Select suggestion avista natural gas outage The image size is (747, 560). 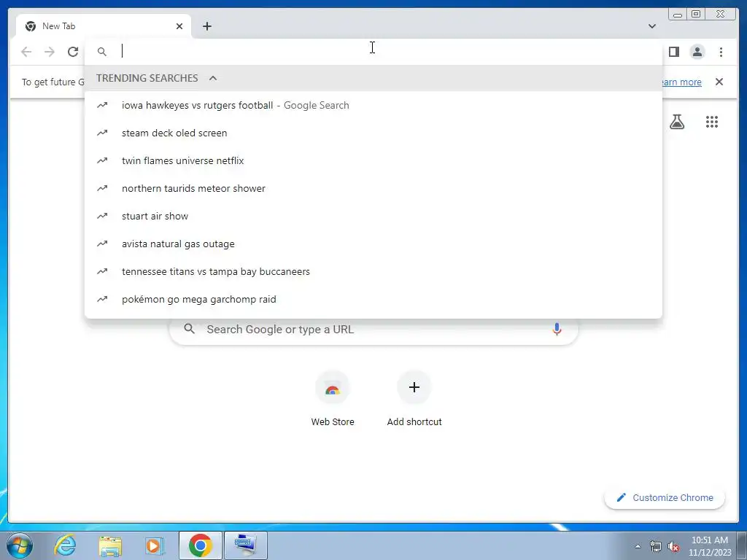tap(373, 244)
